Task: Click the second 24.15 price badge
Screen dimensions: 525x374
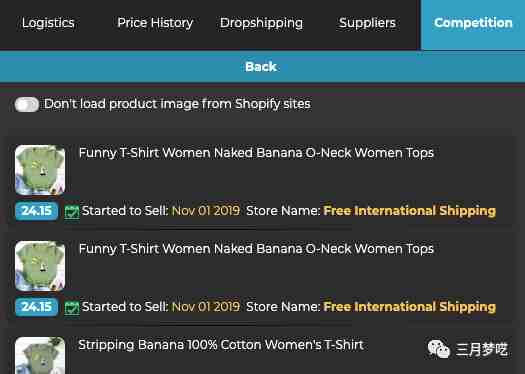Action: [x=36, y=307]
